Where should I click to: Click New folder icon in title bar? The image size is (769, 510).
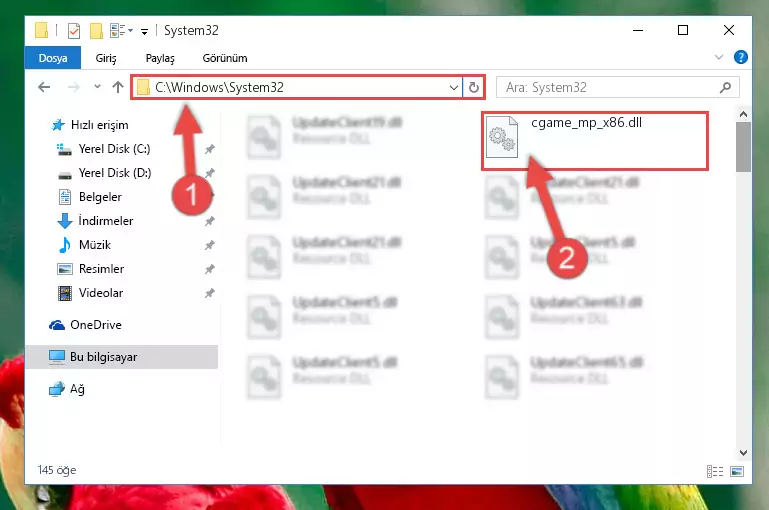96,30
